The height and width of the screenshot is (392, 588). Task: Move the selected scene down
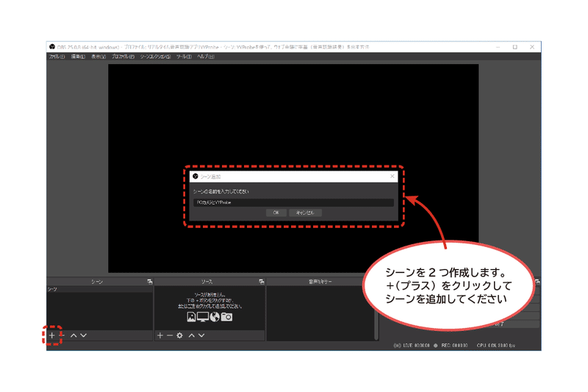point(84,335)
